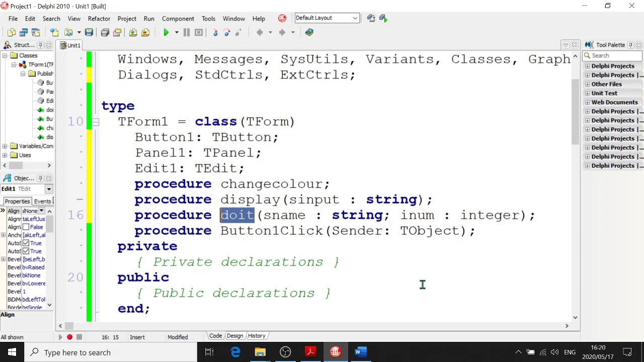The width and height of the screenshot is (644, 362).
Task: Click the Remove file from project icon
Action: pos(145,32)
